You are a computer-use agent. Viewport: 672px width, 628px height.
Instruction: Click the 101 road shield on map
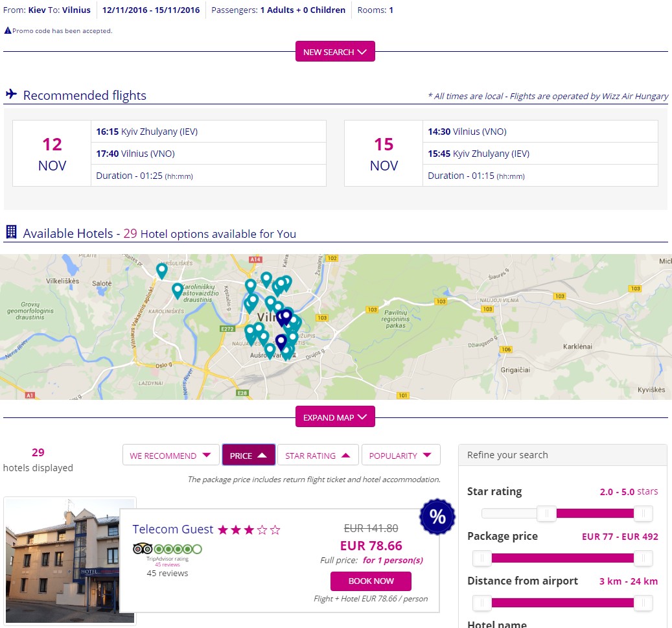tap(403, 395)
